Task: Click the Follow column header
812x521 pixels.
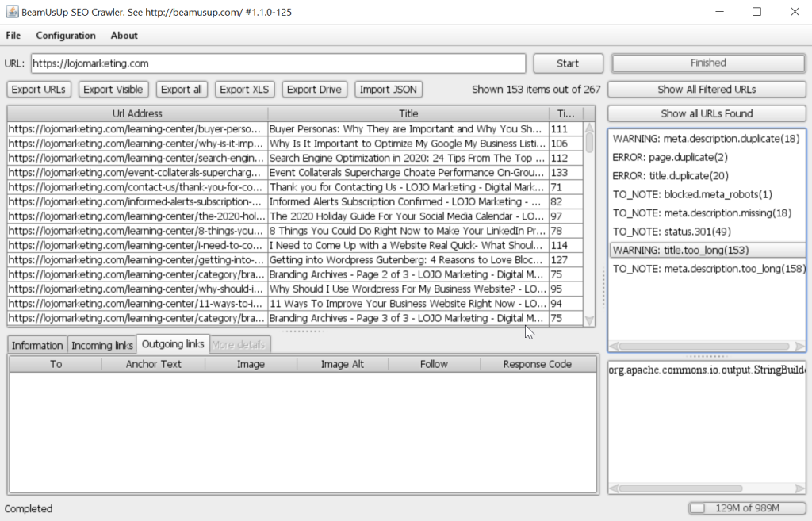Action: 434,364
